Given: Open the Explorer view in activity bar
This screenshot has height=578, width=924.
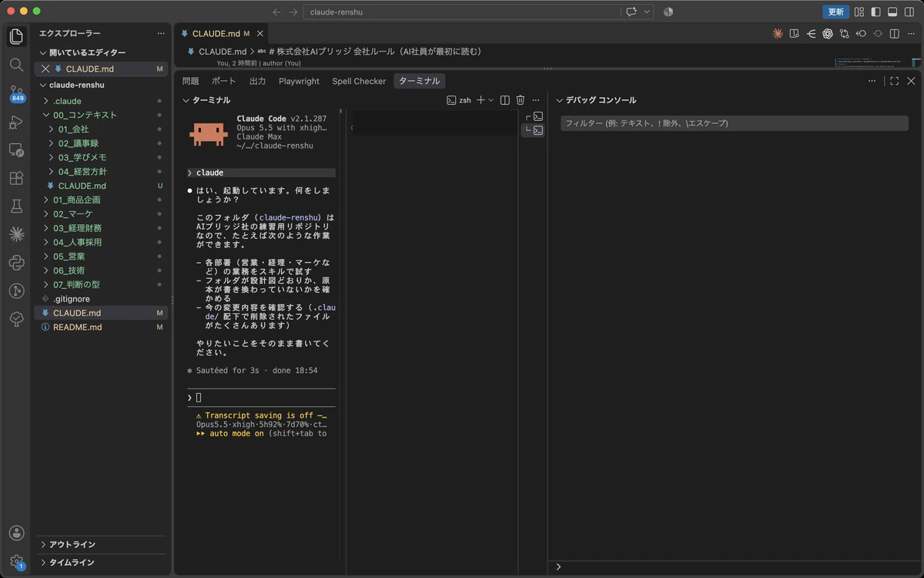Looking at the screenshot, I should pyautogui.click(x=16, y=36).
